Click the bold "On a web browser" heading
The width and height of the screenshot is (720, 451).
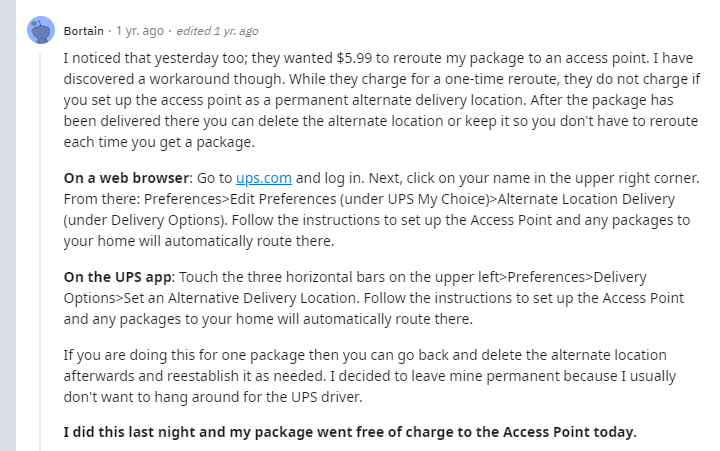[125, 179]
